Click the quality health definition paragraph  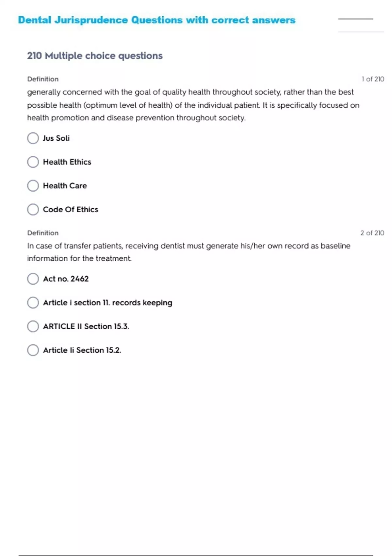[x=193, y=105]
